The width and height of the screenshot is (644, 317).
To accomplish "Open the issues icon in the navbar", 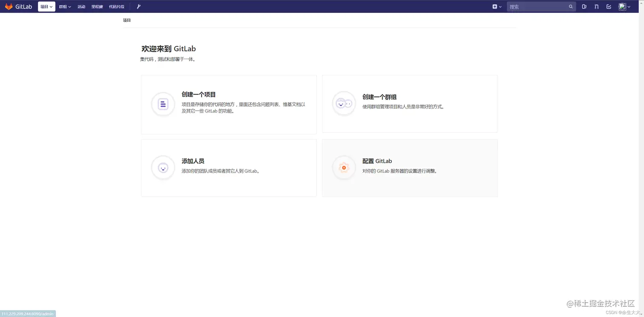I will 584,6.
